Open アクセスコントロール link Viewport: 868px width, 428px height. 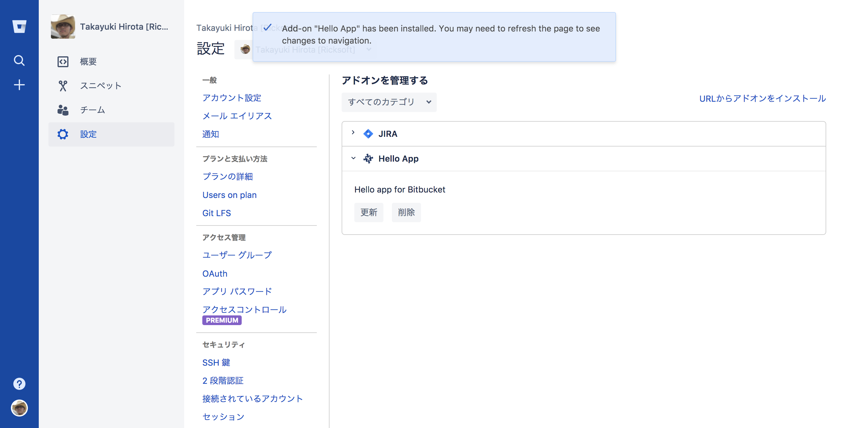click(244, 309)
